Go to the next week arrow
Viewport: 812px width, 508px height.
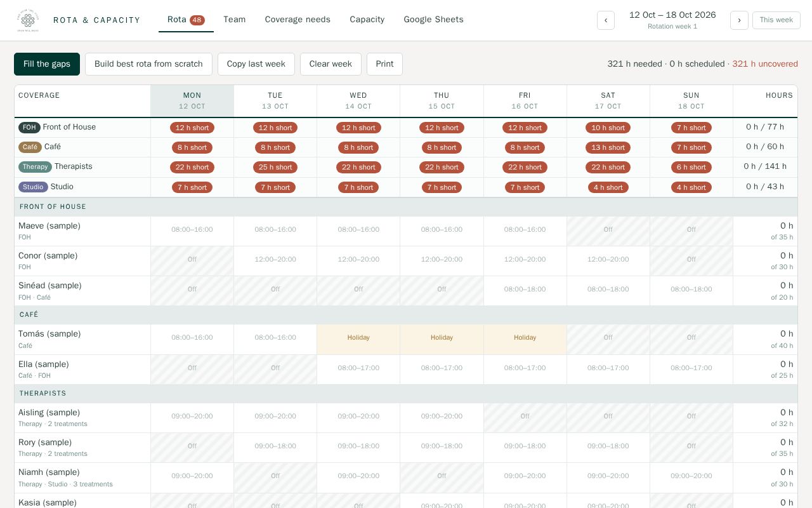point(739,20)
